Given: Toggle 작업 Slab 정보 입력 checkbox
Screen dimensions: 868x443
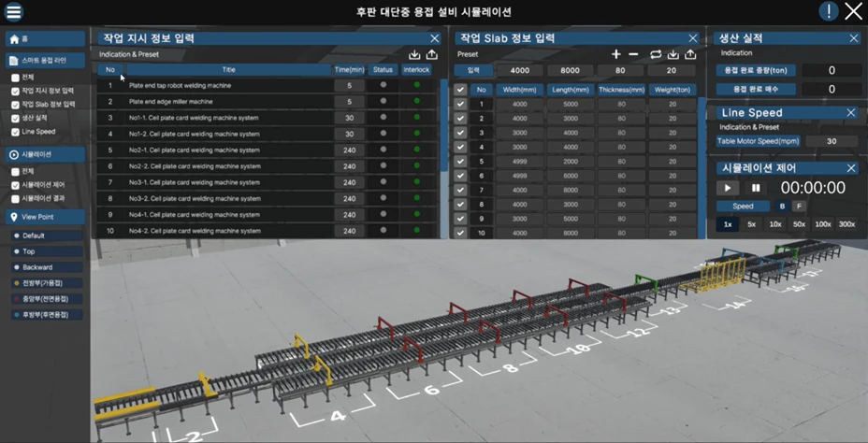Looking at the screenshot, I should click(x=16, y=105).
